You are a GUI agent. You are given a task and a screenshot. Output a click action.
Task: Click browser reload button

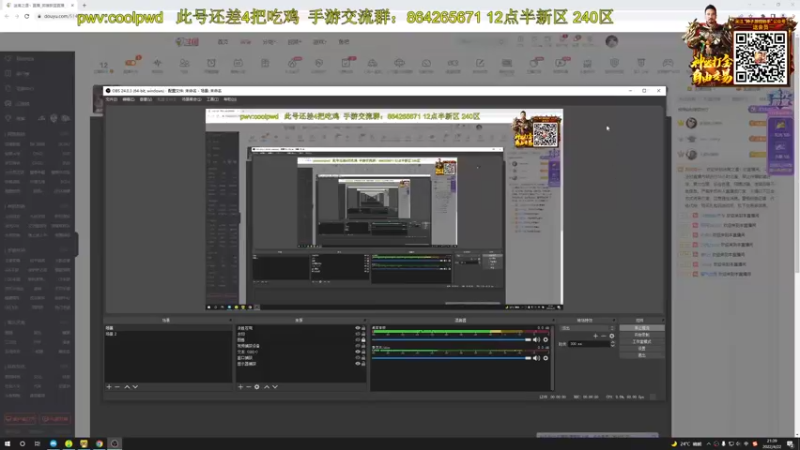[27, 16]
